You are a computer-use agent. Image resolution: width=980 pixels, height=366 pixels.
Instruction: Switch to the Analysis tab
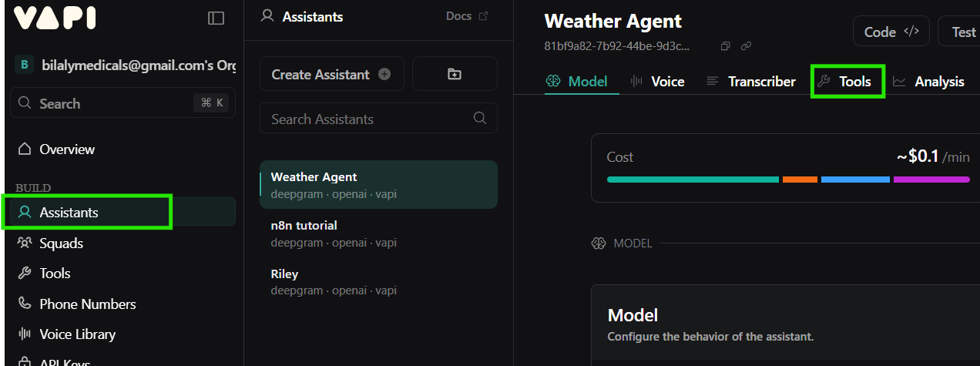coord(928,81)
